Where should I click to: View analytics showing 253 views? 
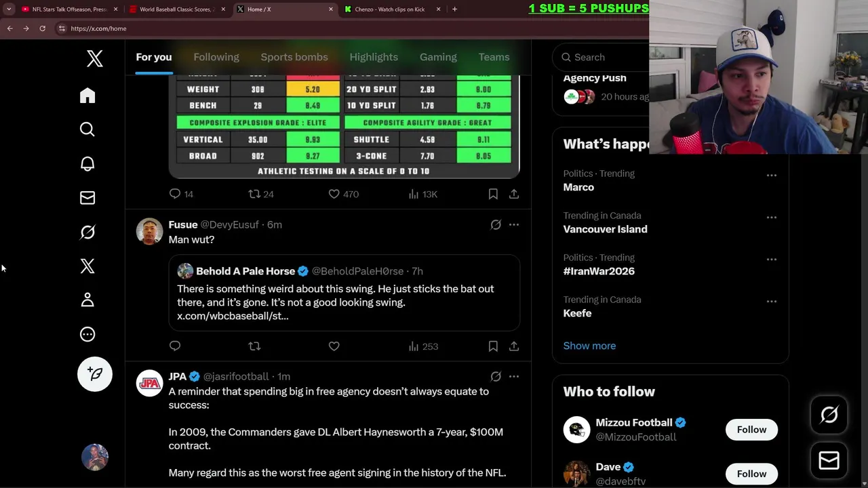coord(423,346)
